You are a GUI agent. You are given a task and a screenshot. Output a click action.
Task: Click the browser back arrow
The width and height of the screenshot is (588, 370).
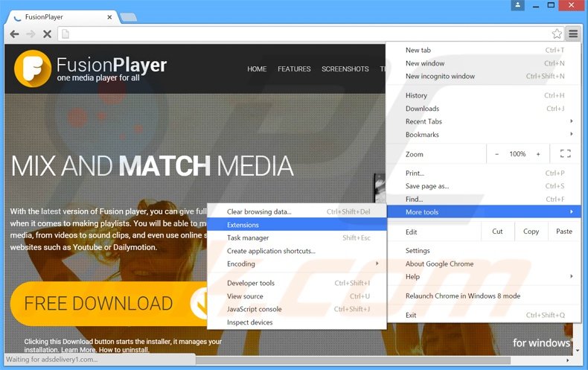15,34
